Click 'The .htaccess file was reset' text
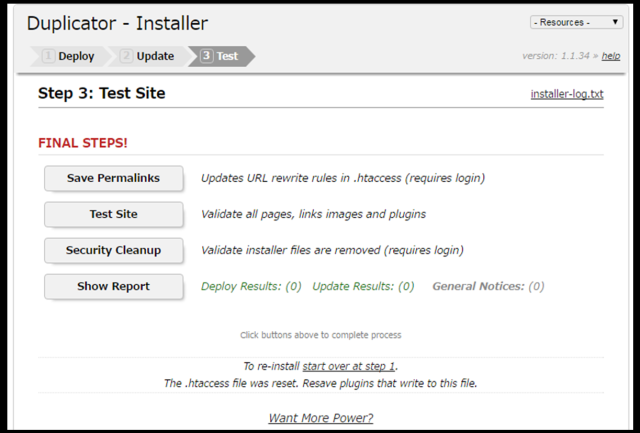Viewport: 640px width, 433px height. tap(231, 383)
